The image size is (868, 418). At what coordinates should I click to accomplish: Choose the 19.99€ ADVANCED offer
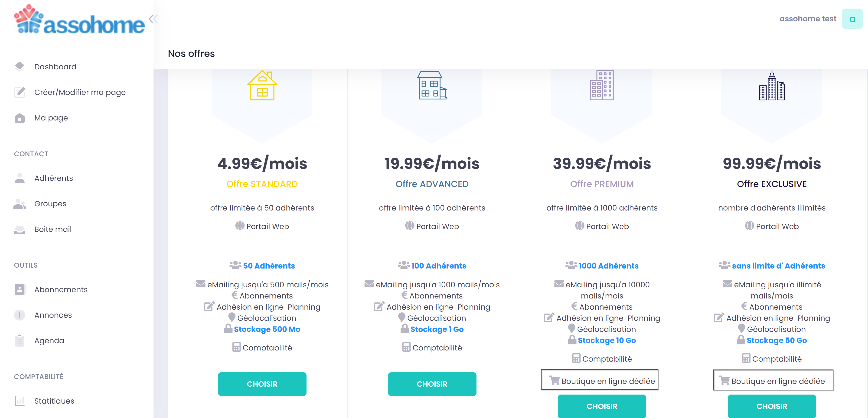tap(432, 384)
